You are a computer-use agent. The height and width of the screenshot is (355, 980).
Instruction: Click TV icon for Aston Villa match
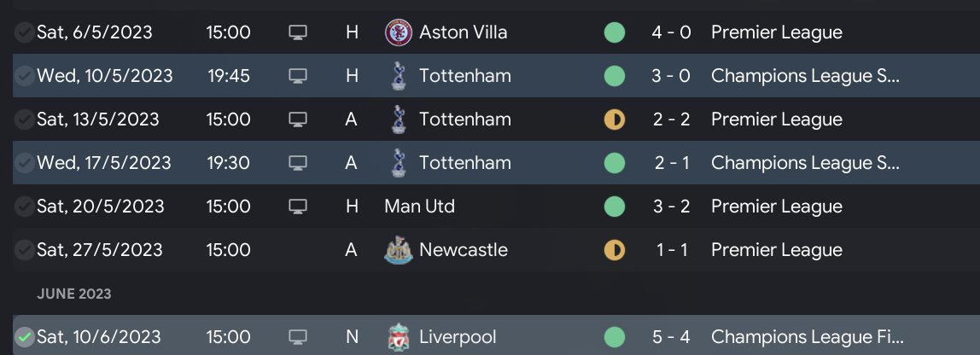click(x=297, y=32)
